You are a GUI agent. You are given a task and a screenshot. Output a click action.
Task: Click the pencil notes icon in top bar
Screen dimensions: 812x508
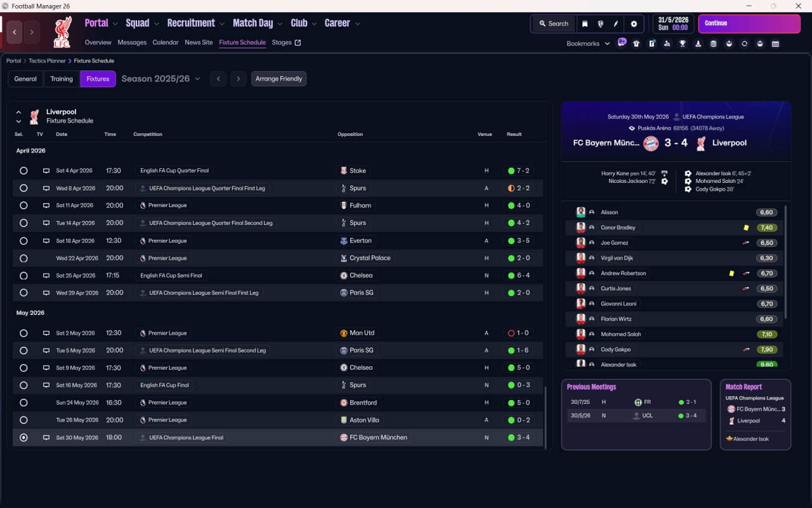(x=615, y=24)
